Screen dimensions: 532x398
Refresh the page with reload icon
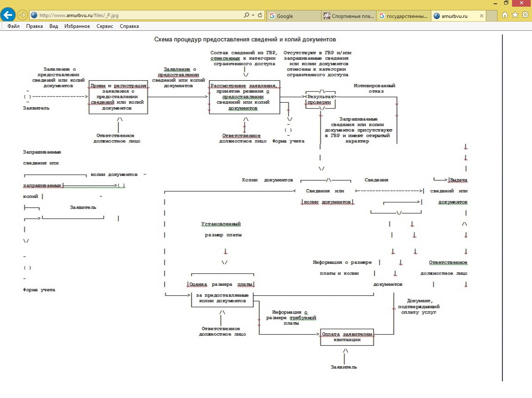(260, 15)
